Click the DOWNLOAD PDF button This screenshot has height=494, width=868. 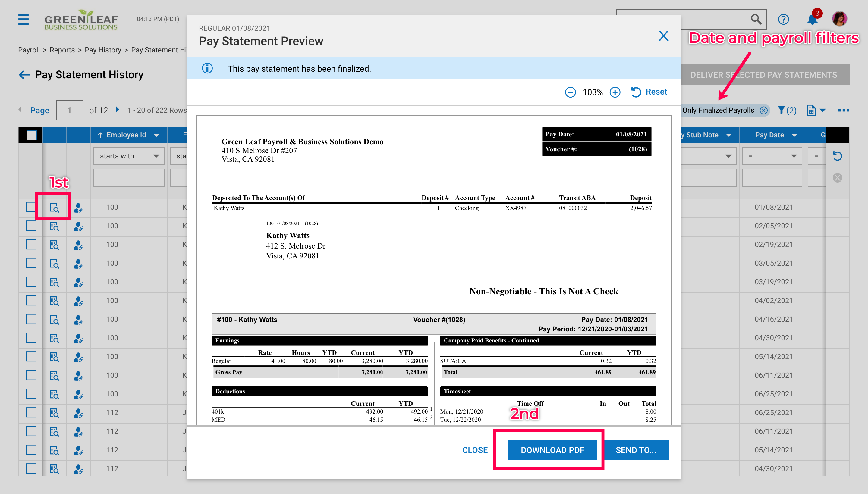(552, 450)
